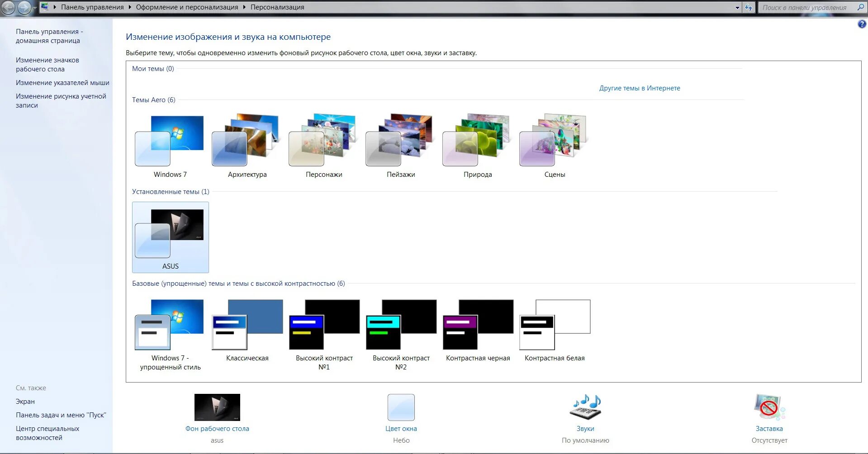Open Панель задач и меню Пуск link

coord(61,415)
